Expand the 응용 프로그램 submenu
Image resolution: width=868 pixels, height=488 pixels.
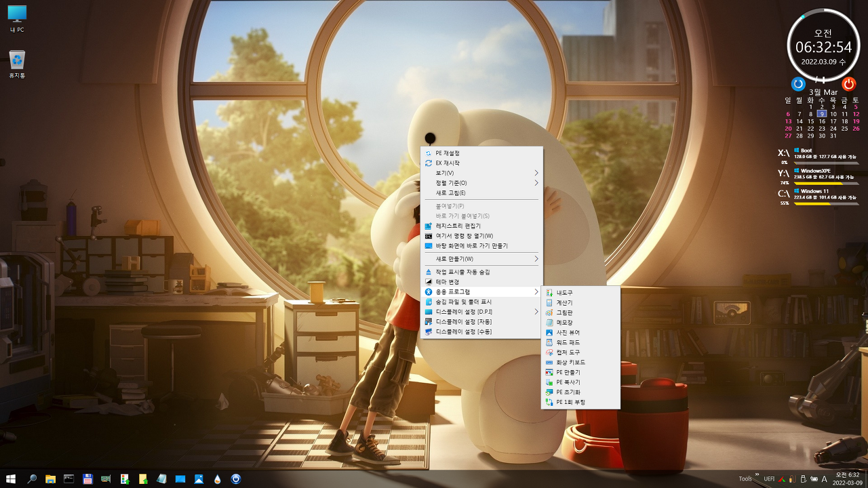pyautogui.click(x=481, y=291)
